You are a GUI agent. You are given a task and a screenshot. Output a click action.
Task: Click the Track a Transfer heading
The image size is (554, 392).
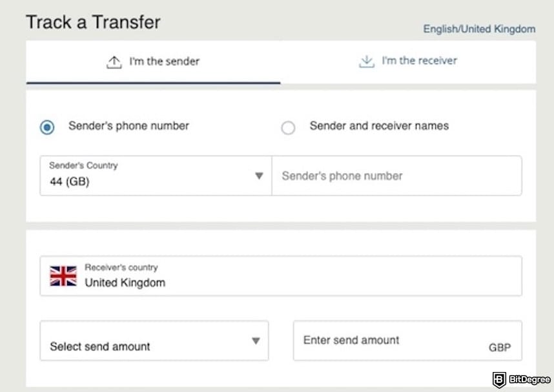coord(92,22)
